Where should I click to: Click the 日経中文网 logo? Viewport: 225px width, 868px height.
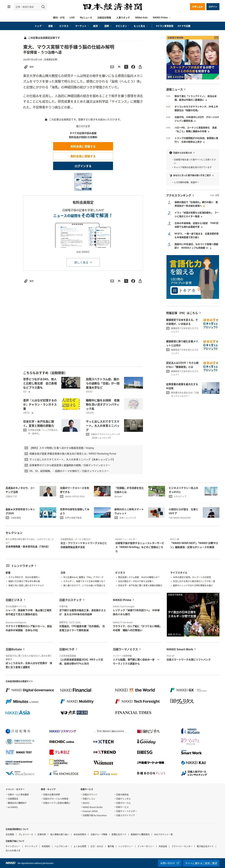point(74,713)
